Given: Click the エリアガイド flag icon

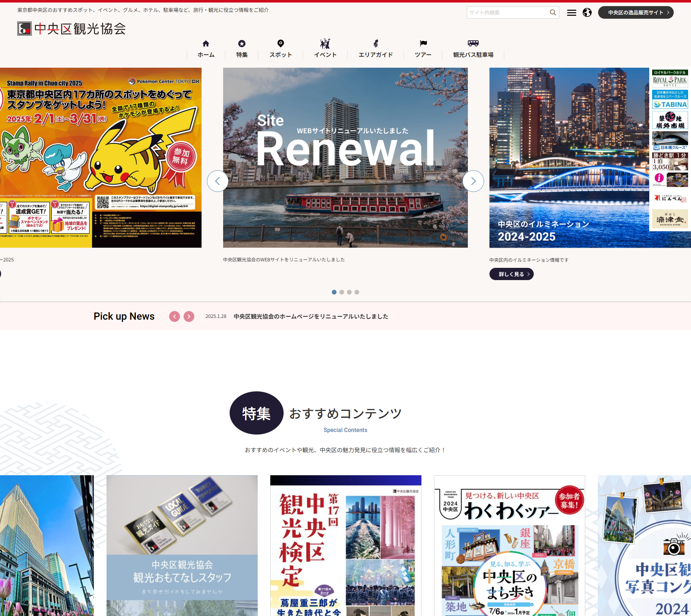Looking at the screenshot, I should [375, 43].
